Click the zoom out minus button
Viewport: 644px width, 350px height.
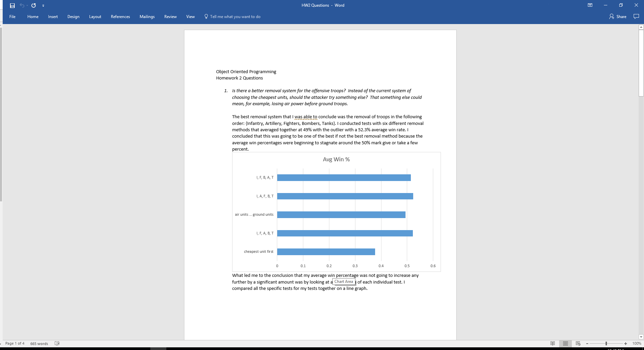pyautogui.click(x=587, y=343)
